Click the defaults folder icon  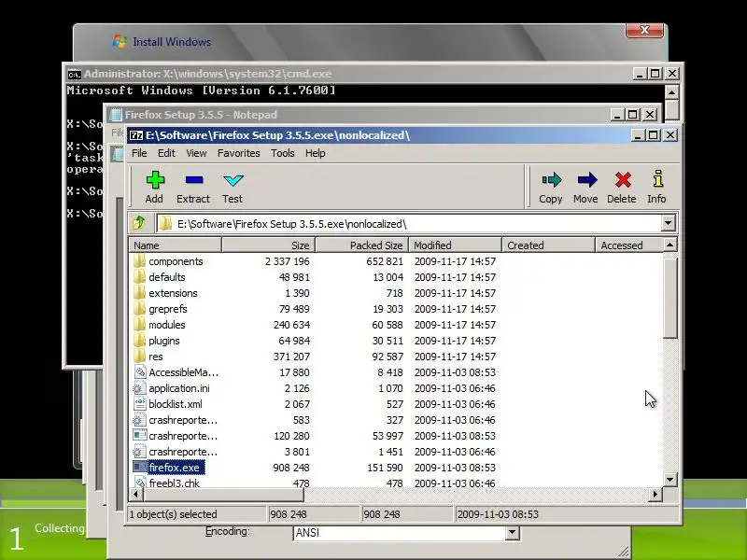(x=139, y=276)
